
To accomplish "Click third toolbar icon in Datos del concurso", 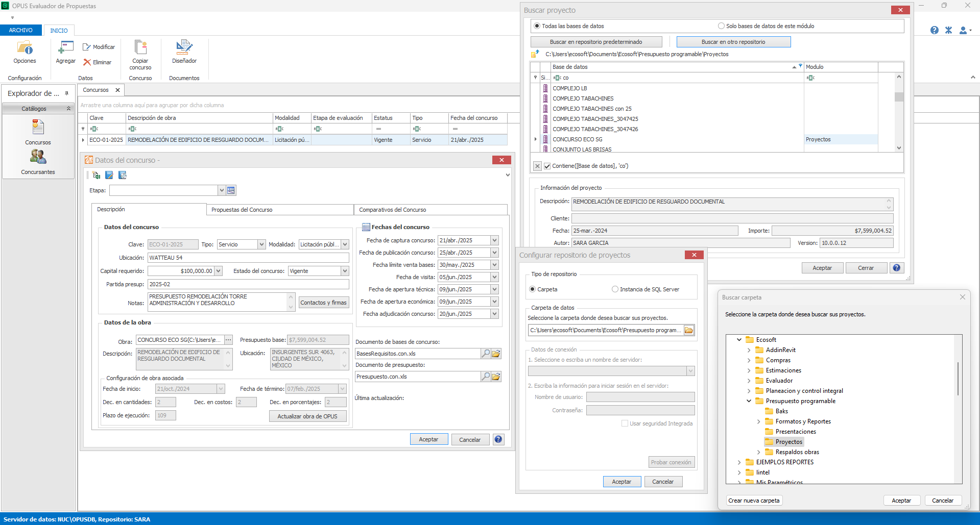I will tap(122, 175).
